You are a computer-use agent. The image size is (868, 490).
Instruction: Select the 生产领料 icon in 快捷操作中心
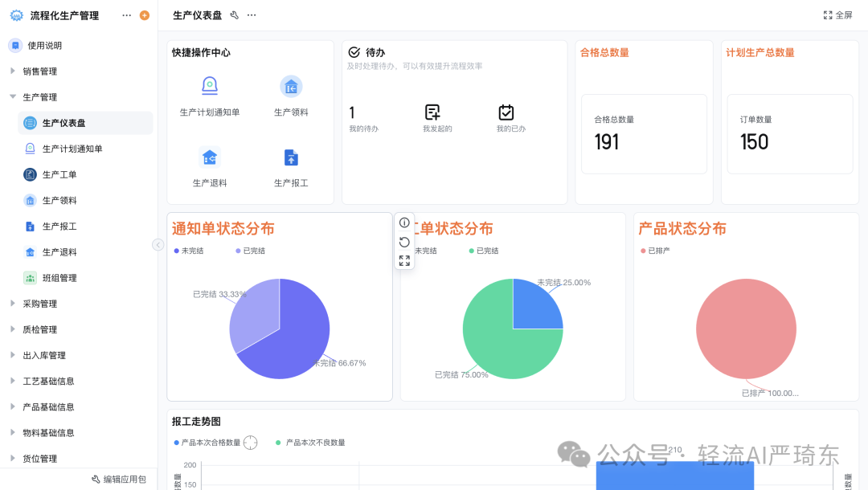(291, 86)
